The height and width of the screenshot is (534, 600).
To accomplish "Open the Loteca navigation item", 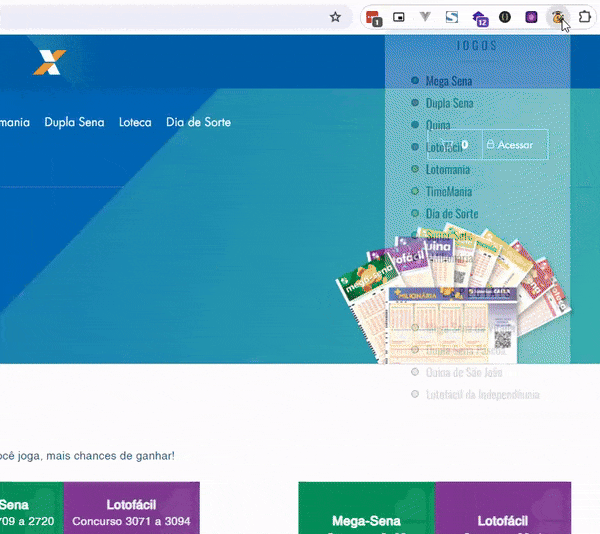I will pos(135,122).
